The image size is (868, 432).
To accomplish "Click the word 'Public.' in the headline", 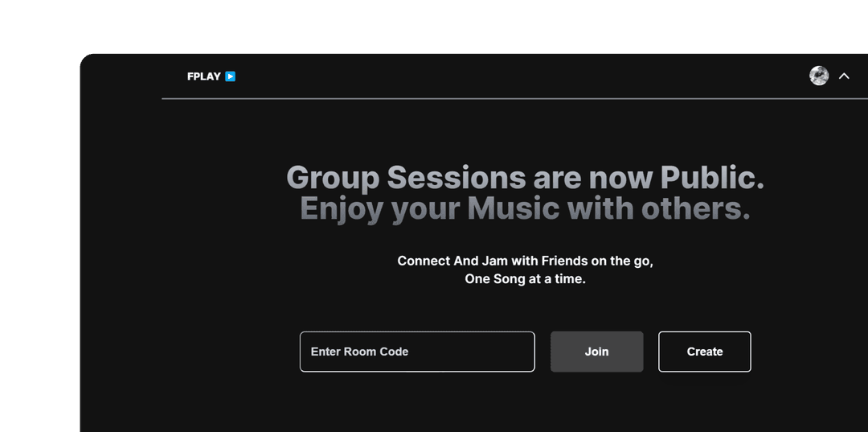I will pos(712,177).
